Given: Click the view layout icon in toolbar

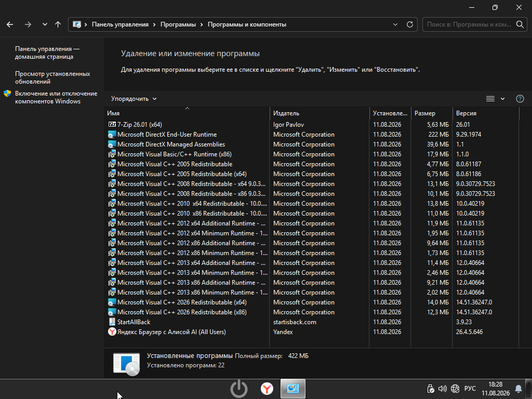Looking at the screenshot, I should coord(490,99).
